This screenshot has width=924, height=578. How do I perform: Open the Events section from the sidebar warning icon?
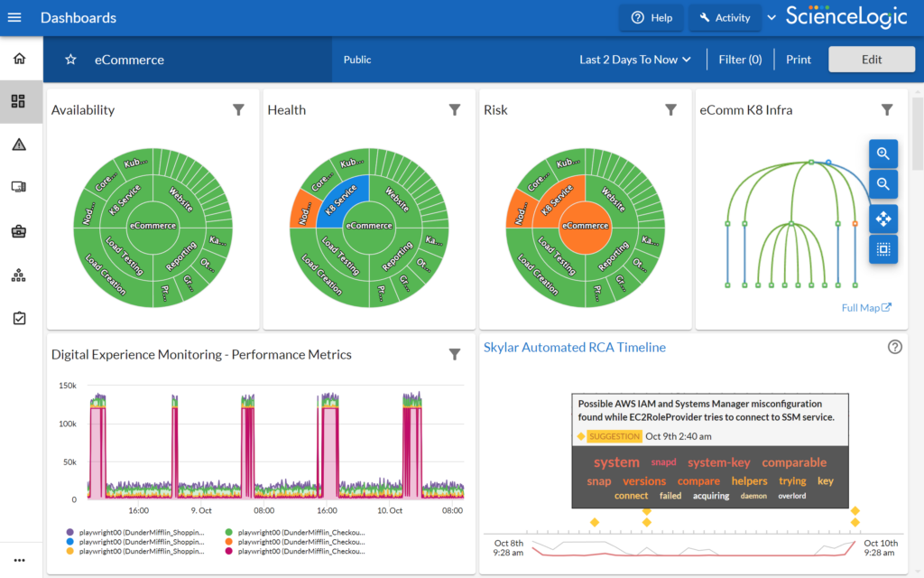tap(21, 144)
